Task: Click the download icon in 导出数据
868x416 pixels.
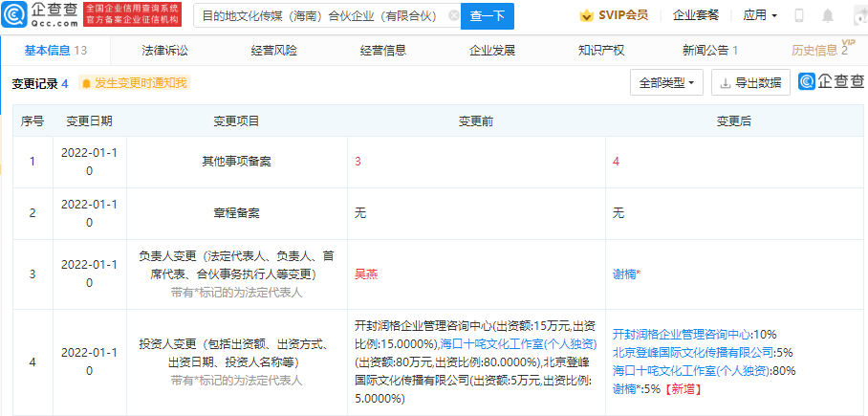Action: (x=725, y=83)
